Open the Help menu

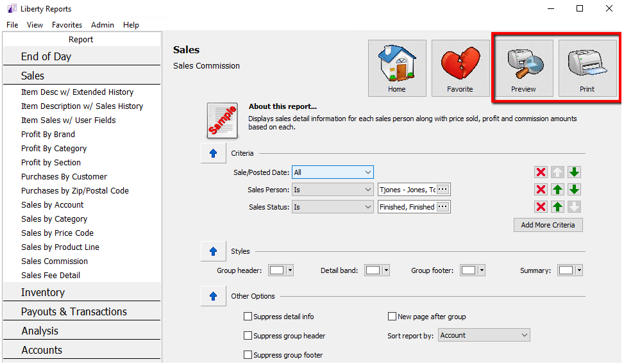131,24
